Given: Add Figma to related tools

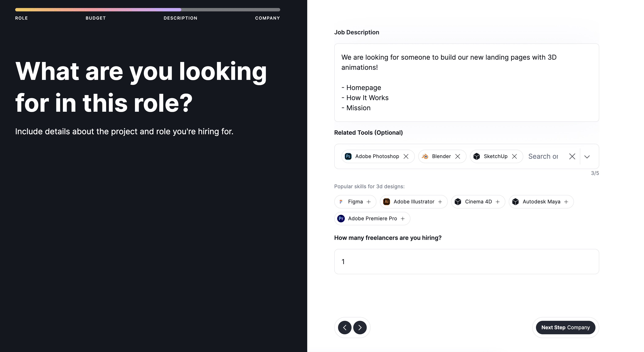Looking at the screenshot, I should pyautogui.click(x=355, y=202).
